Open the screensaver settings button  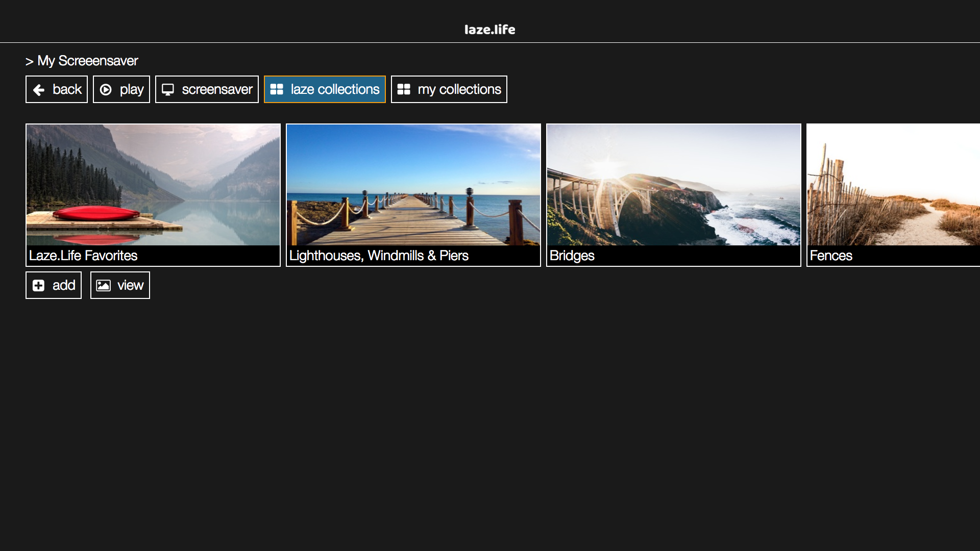207,89
